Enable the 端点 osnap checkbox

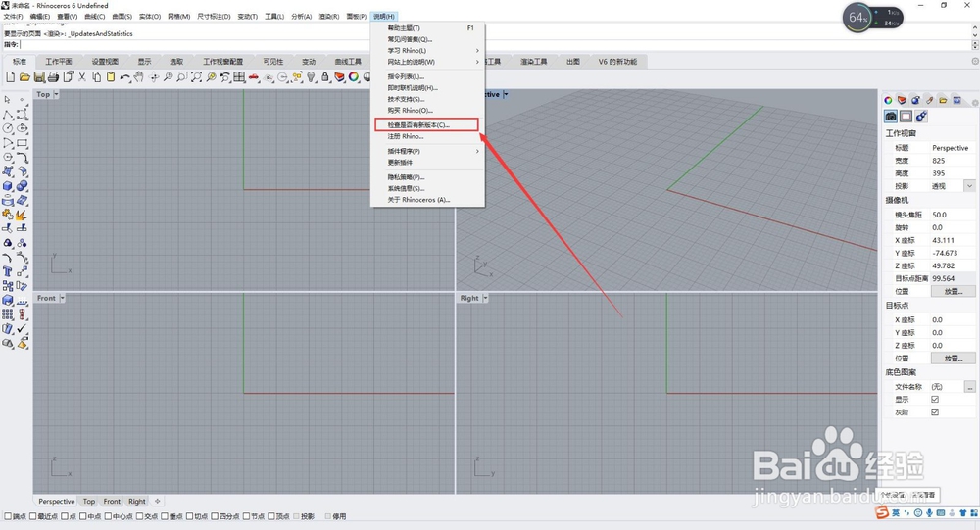point(8,516)
